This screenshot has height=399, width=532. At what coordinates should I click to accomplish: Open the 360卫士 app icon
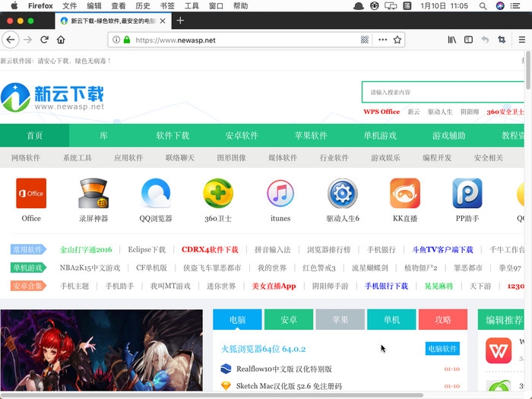pos(218,193)
